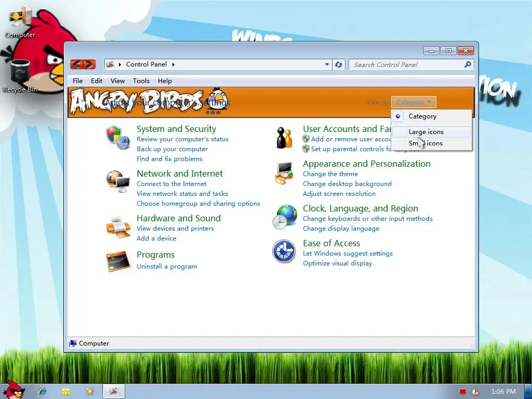Click Uninstall a program
This screenshot has height=399, width=532.
[x=167, y=267]
